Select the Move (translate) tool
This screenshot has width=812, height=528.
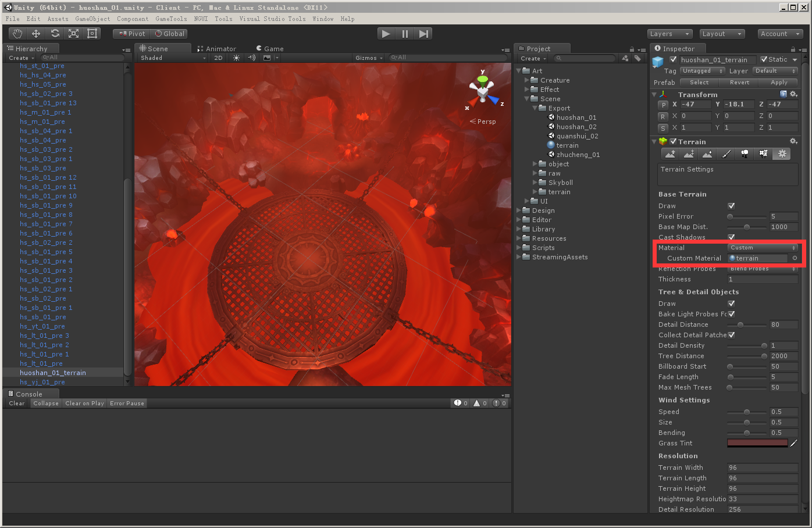(x=36, y=34)
